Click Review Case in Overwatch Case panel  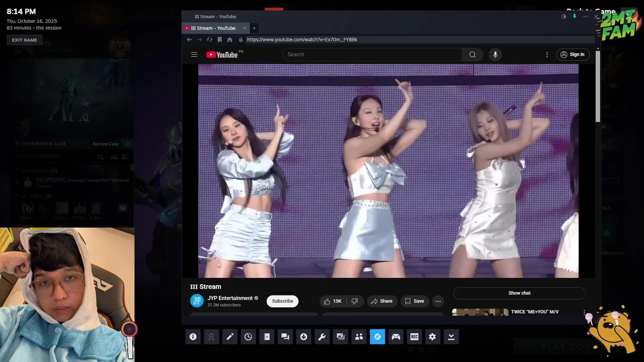click(106, 144)
